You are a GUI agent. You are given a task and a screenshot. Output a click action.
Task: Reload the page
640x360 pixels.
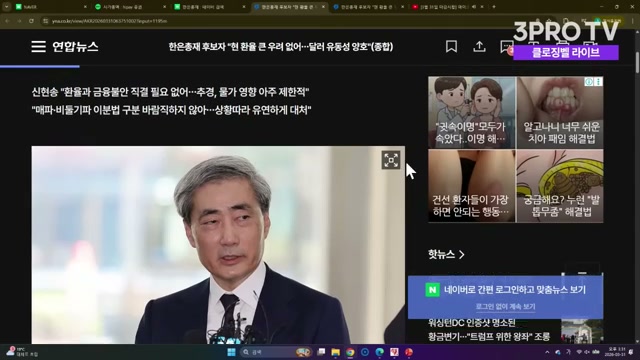pos(31,20)
